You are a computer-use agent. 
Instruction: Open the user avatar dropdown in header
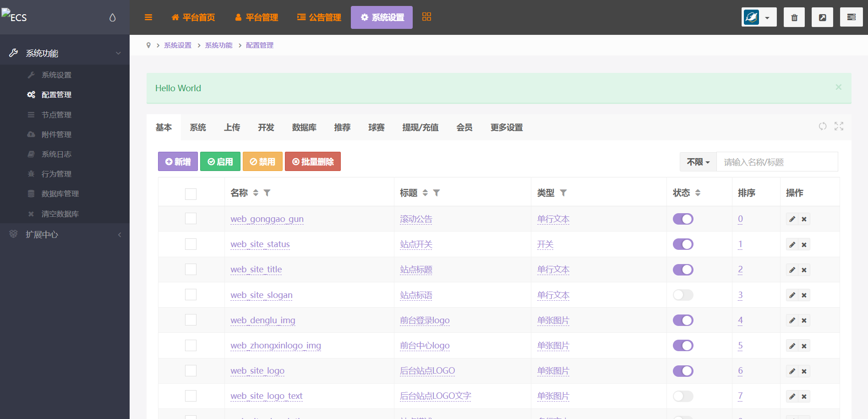759,17
